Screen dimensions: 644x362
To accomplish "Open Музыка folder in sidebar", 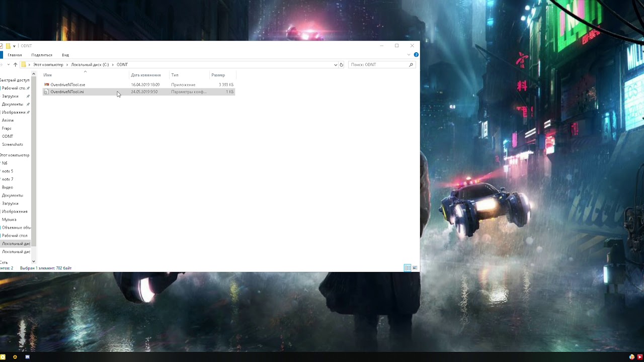I will click(x=9, y=219).
